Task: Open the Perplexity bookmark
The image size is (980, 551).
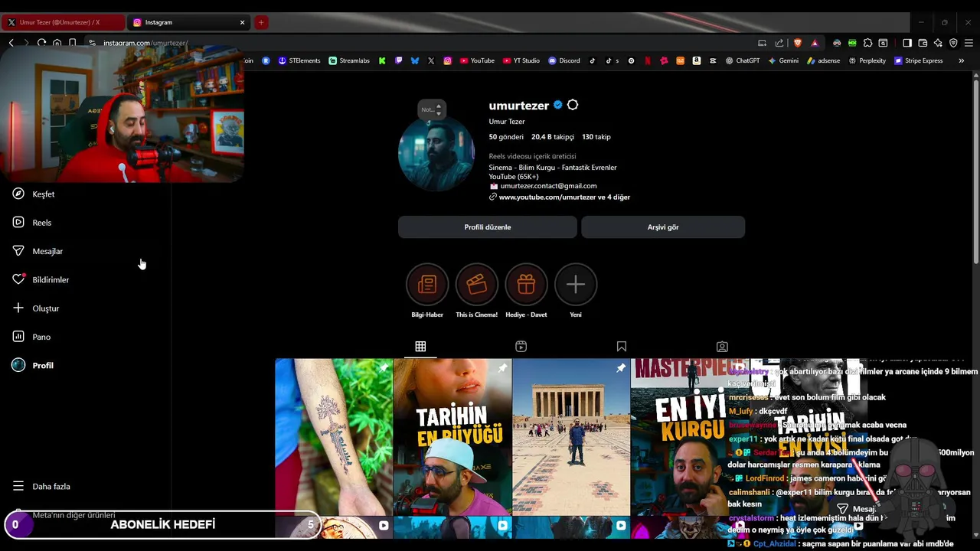Action: [x=867, y=60]
